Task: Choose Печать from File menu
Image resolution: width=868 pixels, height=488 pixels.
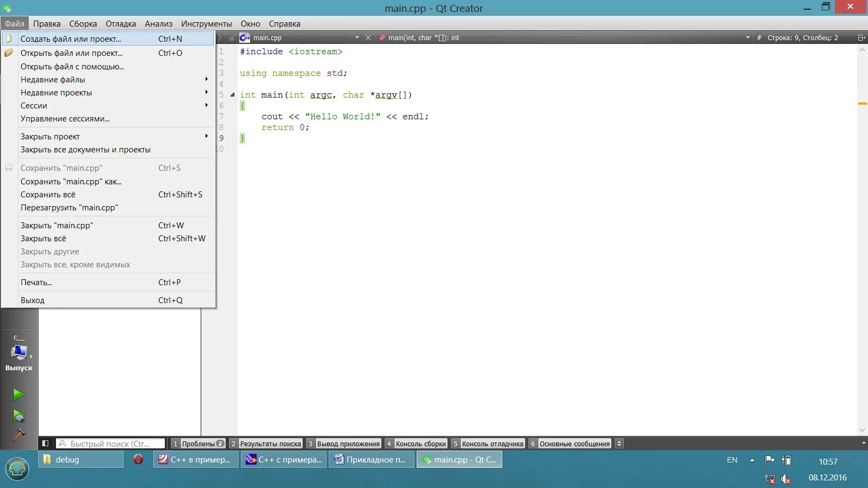Action: point(108,282)
